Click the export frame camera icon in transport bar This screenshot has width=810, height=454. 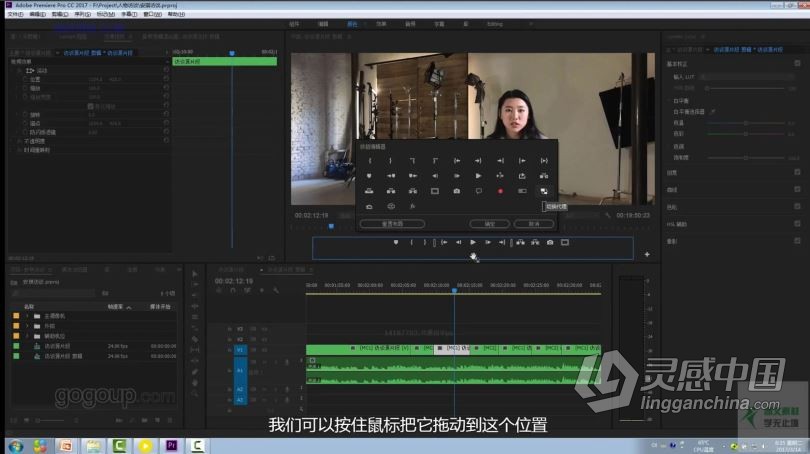pos(549,242)
